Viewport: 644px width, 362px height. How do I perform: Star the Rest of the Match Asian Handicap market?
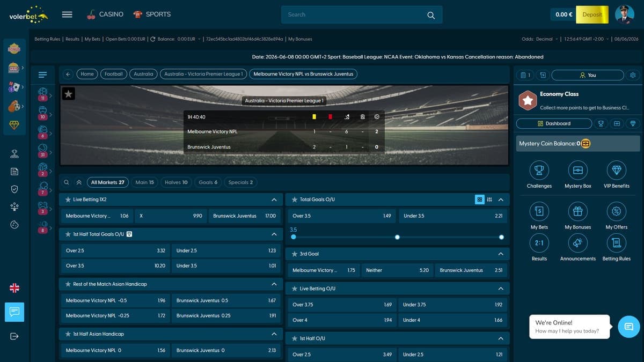pos(68,284)
